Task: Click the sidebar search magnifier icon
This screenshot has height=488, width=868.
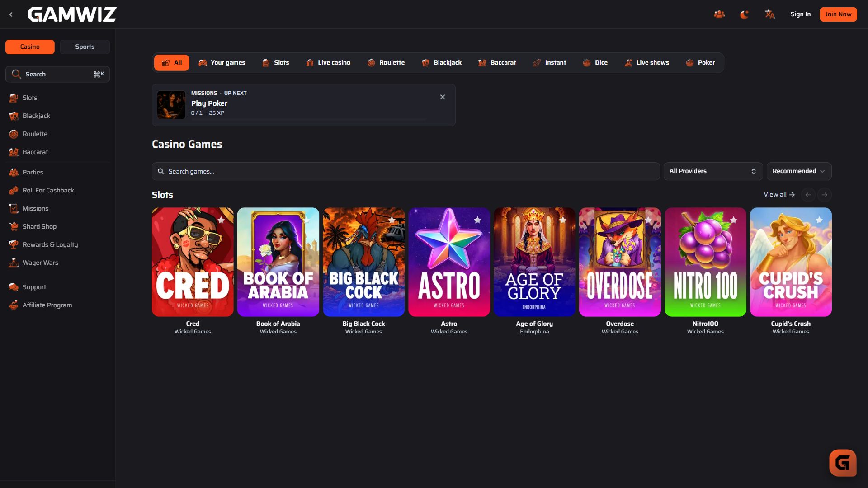Action: click(x=16, y=74)
